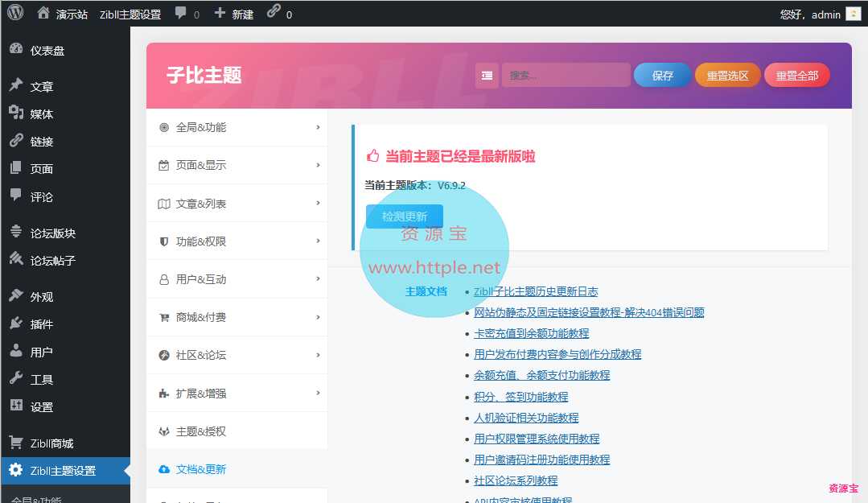Open 用户发布付费内容参与创作分成教程 link

[557, 355]
